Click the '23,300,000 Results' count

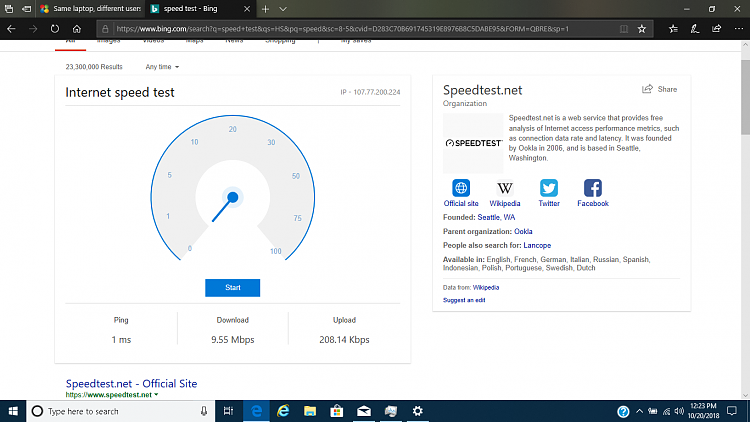pyautogui.click(x=94, y=67)
